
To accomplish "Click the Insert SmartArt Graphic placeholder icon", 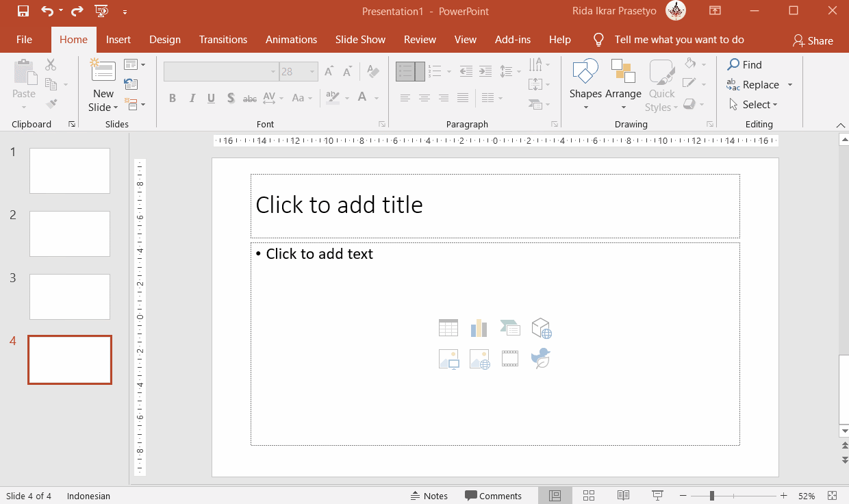I will pyautogui.click(x=510, y=328).
